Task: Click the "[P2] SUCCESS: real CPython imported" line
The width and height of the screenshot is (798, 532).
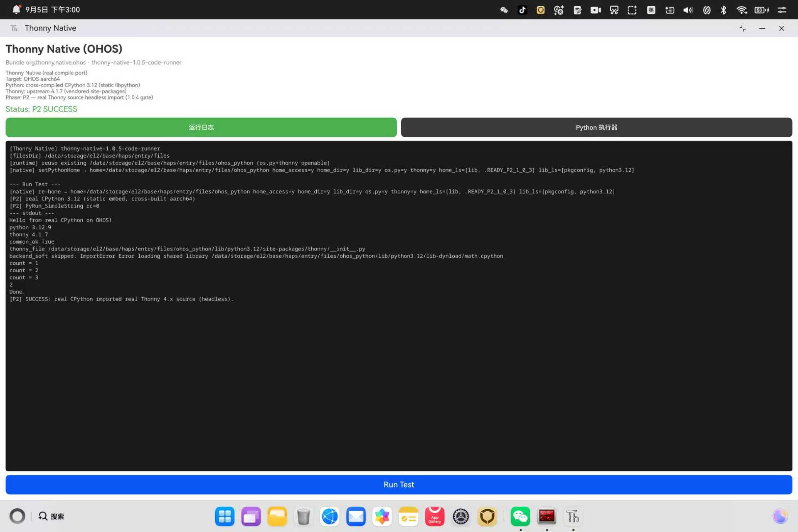Action: click(x=121, y=299)
